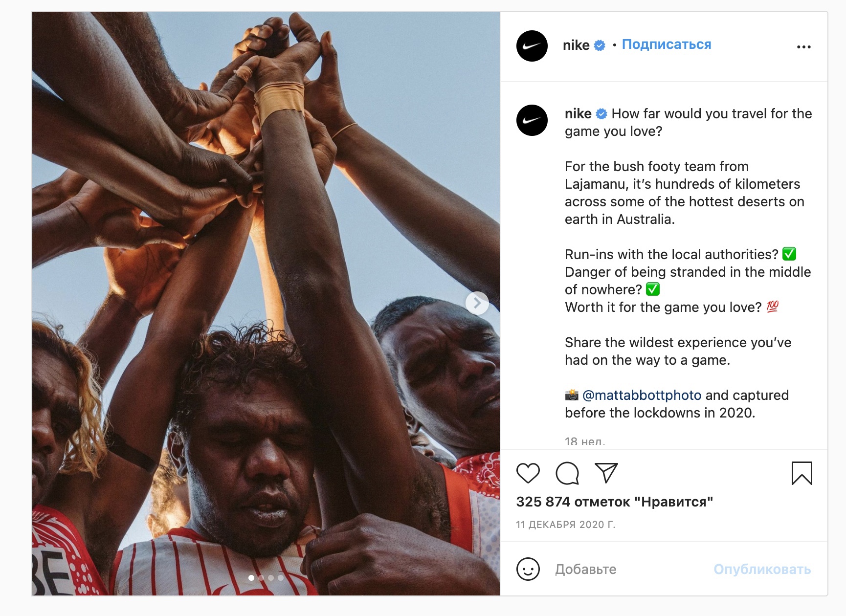
Task: Open the emoji picker smiley icon
Action: [528, 569]
